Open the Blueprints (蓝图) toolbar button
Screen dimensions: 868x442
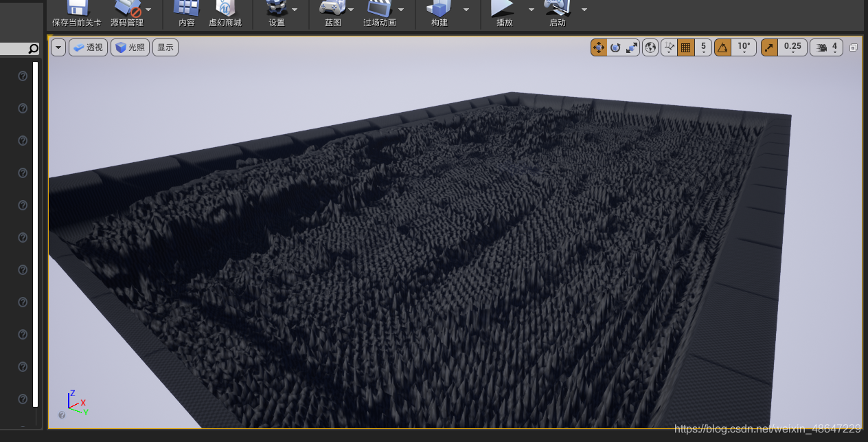[x=332, y=14]
